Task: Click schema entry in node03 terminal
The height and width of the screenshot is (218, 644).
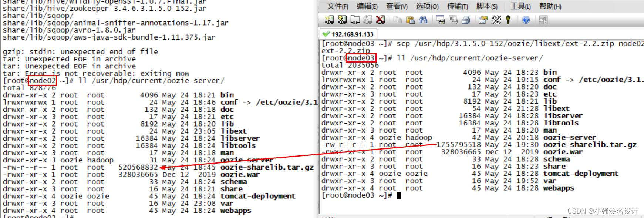Action: pyautogui.click(x=556, y=159)
